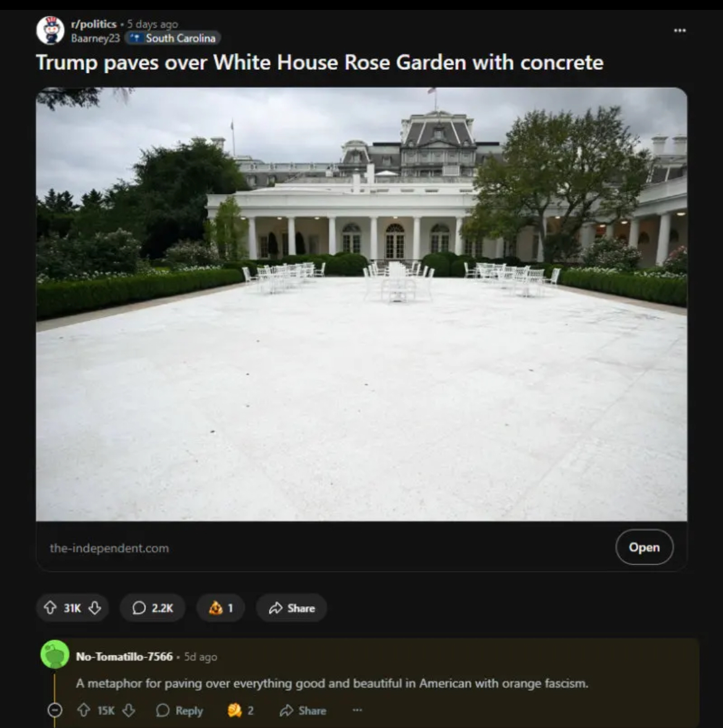723x728 pixels.
Task: Downvote the No-Tomatillo-7566 comment
Action: click(x=129, y=710)
